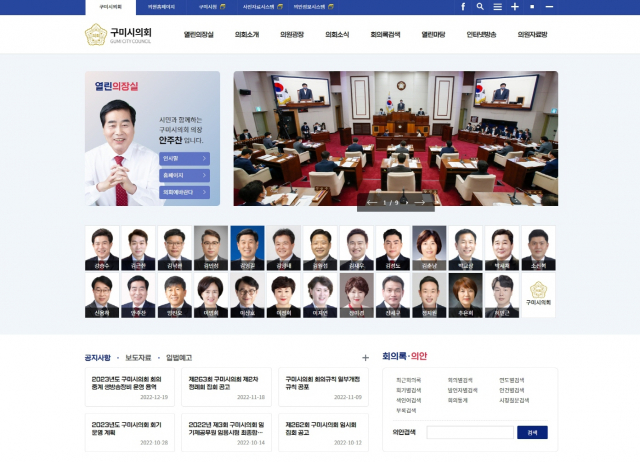
Task: Click the Gumi City Council logo
Action: click(117, 35)
